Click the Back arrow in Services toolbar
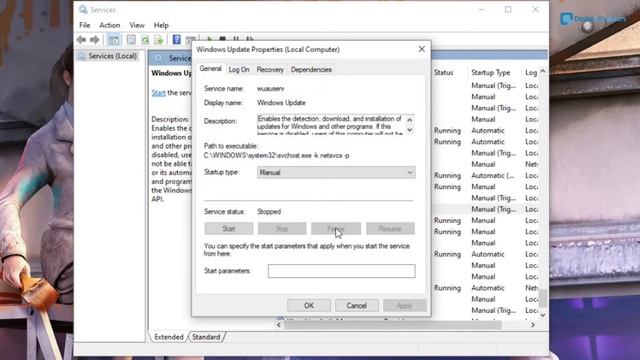Viewport: 640px width, 360px height. (81, 40)
